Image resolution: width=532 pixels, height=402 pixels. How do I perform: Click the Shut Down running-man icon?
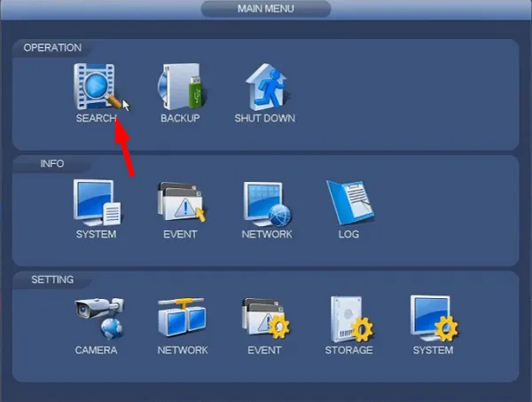(265, 86)
